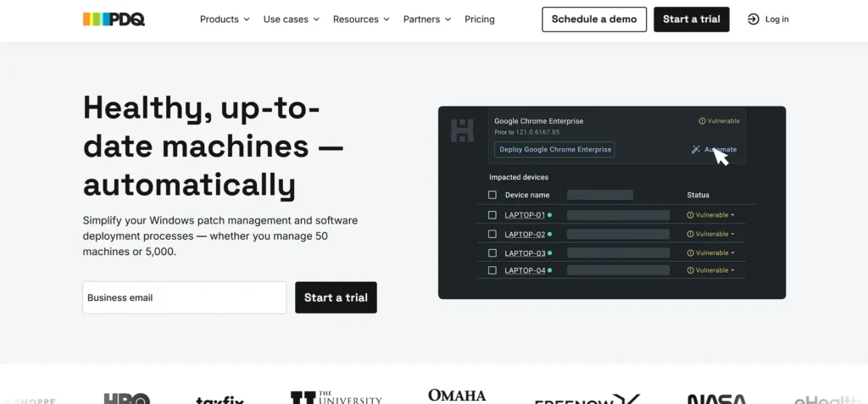Click the Automate magic wand icon
Viewport: 868px width, 404px height.
tap(696, 150)
